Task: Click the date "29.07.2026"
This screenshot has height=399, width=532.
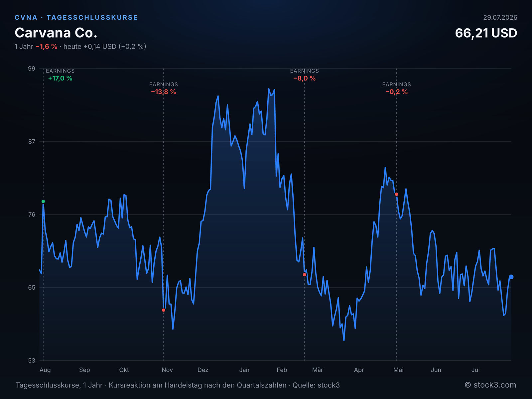Action: (500, 18)
